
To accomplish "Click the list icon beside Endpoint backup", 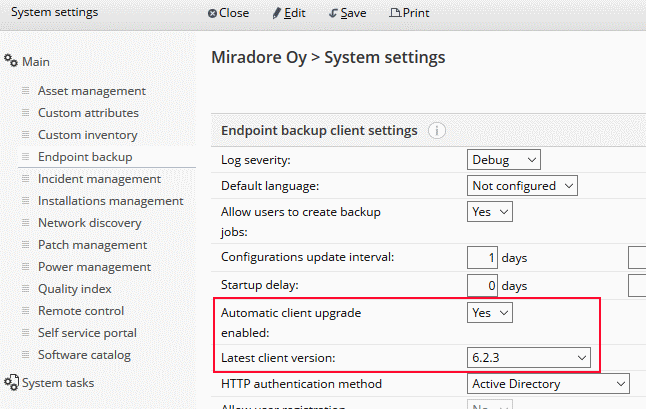I will tap(26, 157).
